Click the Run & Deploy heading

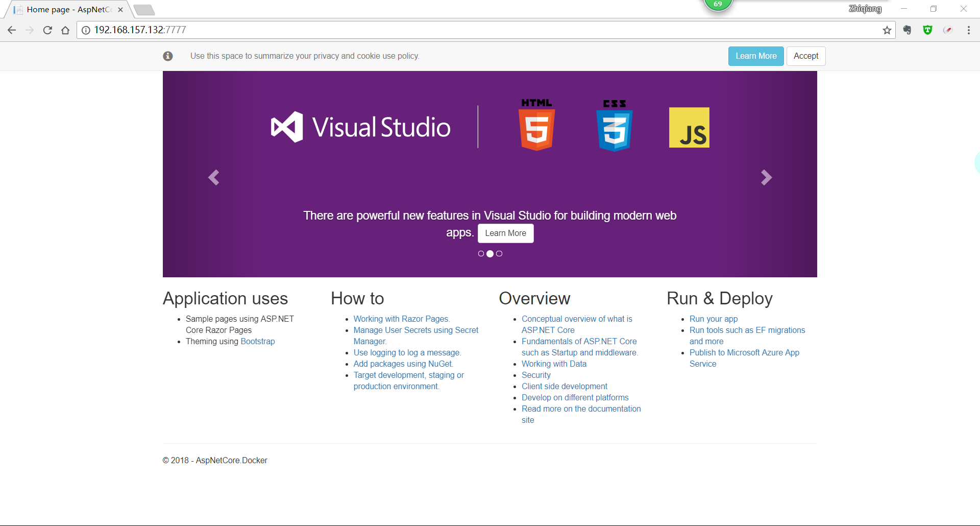coord(720,299)
